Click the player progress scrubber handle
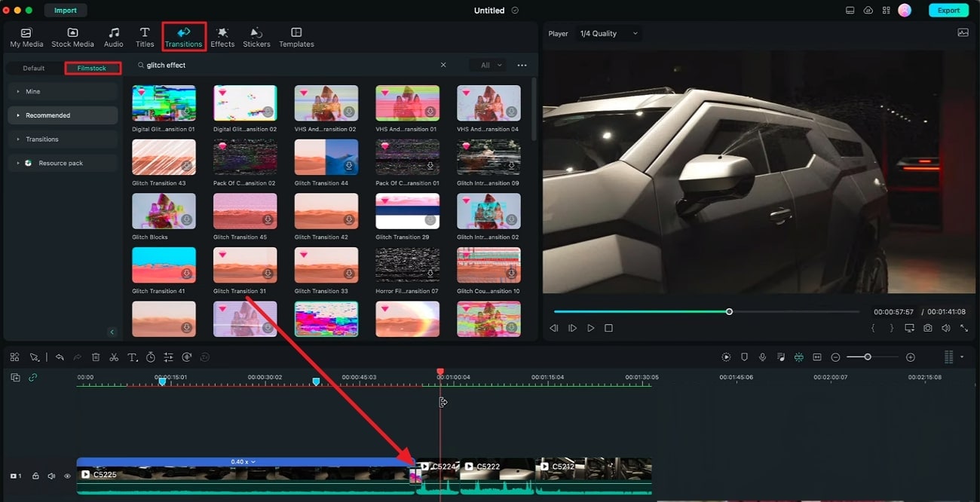Screen dimensions: 980x502 [x=729, y=311]
